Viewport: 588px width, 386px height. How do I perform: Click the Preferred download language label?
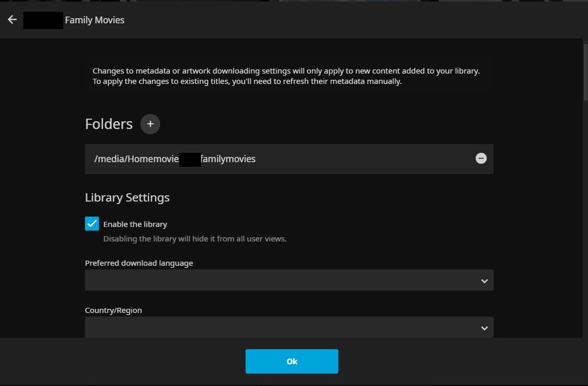tap(139, 263)
